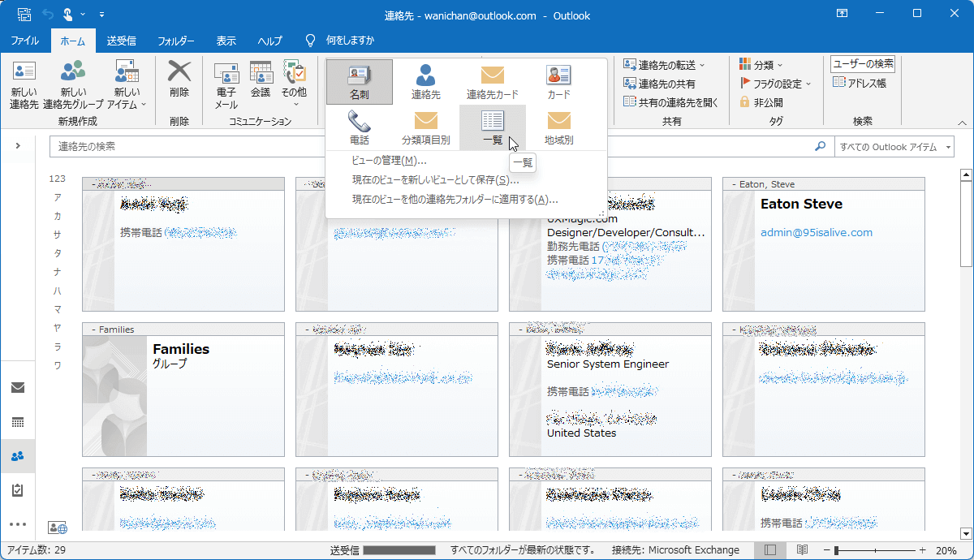This screenshot has height=560, width=974.
Task: Open Tasks in navigation bar
Action: (18, 490)
